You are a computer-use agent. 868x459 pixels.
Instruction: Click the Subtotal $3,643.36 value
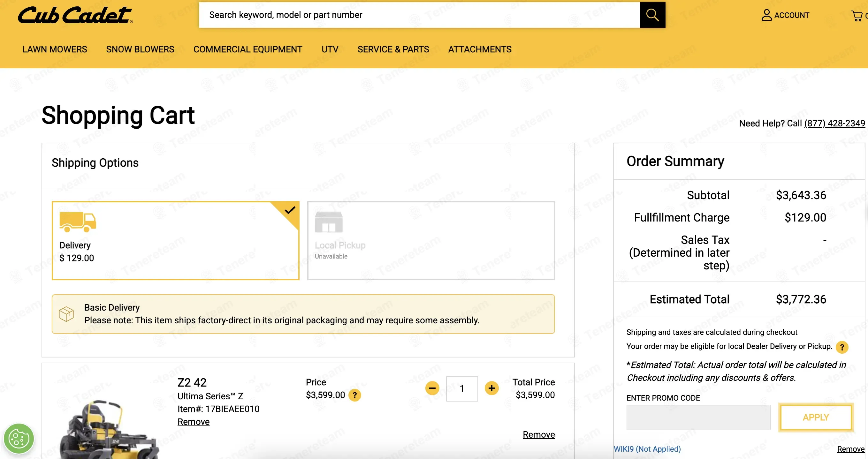point(801,195)
